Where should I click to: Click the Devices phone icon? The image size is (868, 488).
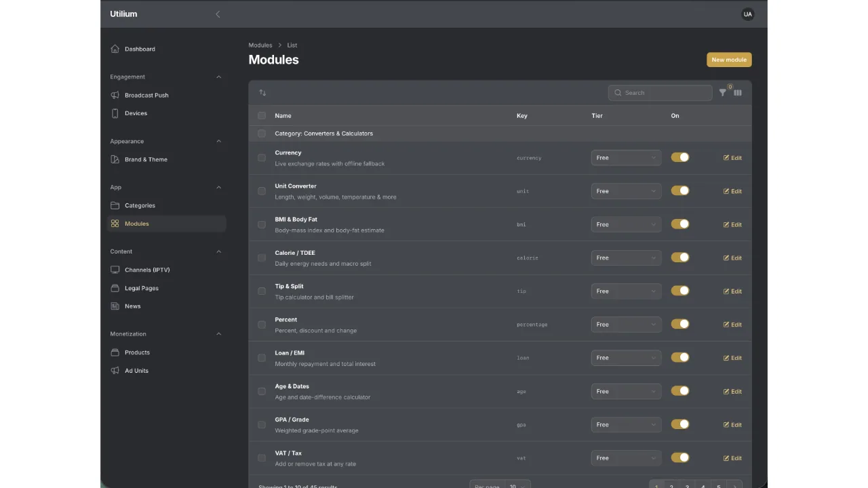[115, 113]
